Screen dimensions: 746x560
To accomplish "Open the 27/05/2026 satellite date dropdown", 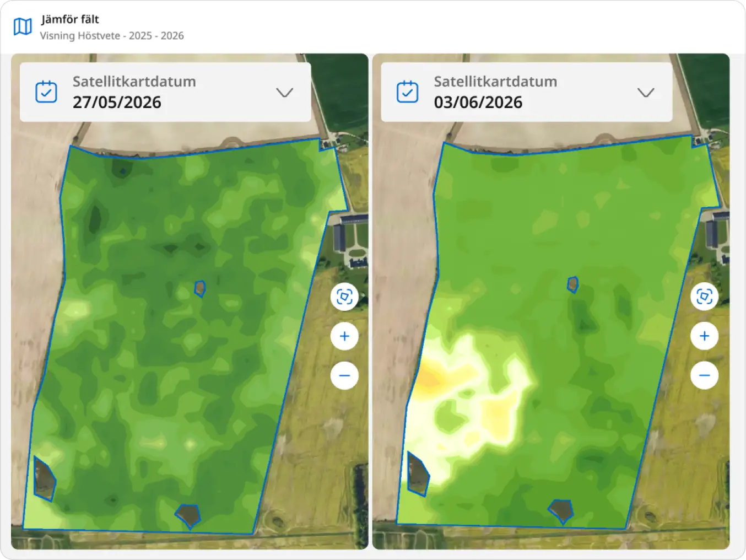I will 165,92.
